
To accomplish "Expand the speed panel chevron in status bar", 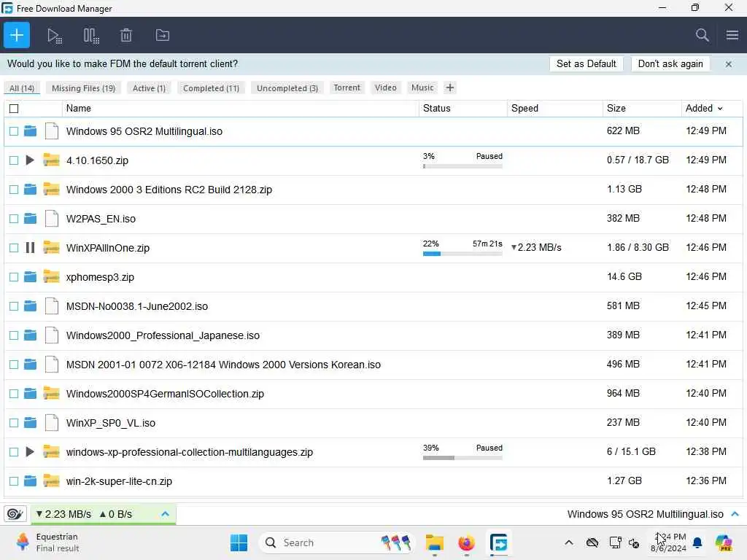I will pos(166,514).
